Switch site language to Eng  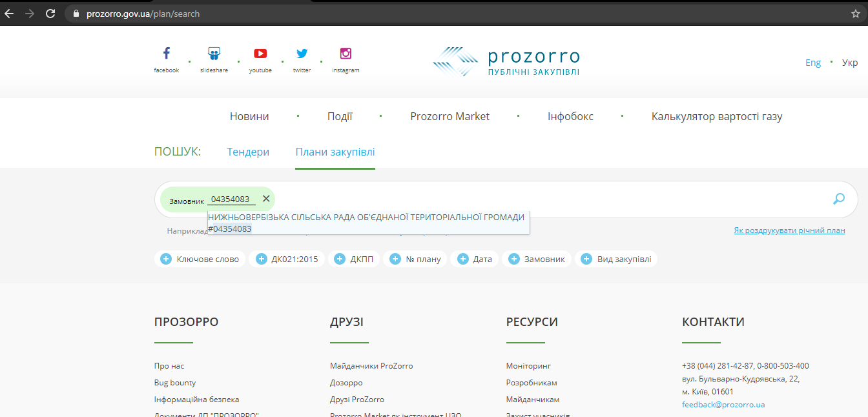point(812,63)
